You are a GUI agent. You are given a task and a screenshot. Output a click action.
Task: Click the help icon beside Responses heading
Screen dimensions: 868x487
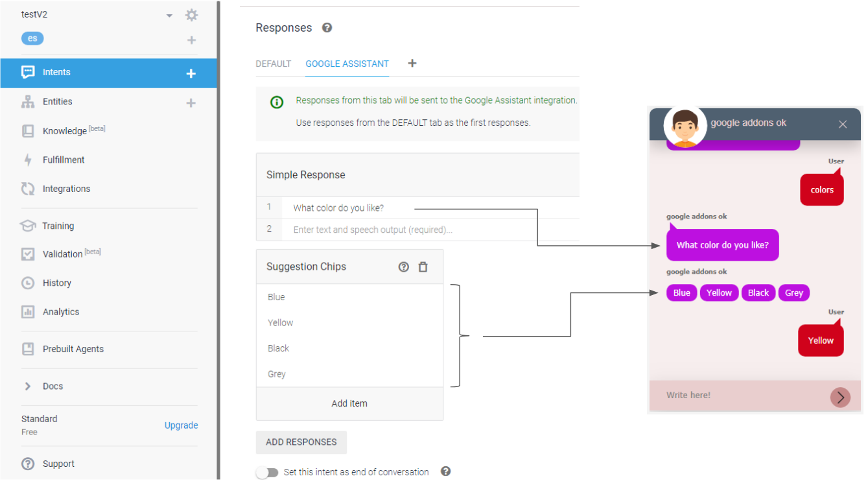click(327, 28)
